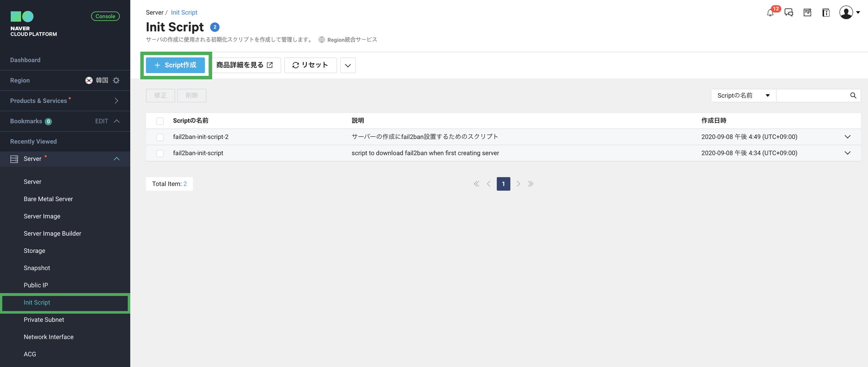Open the Snapshot menu item
Viewport: 868px width, 367px height.
tap(37, 268)
